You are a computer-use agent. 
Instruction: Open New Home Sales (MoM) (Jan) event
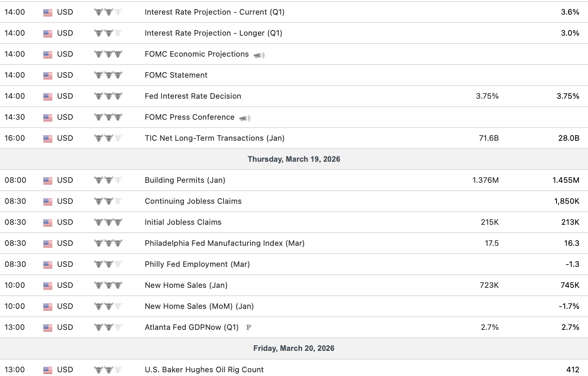click(199, 306)
